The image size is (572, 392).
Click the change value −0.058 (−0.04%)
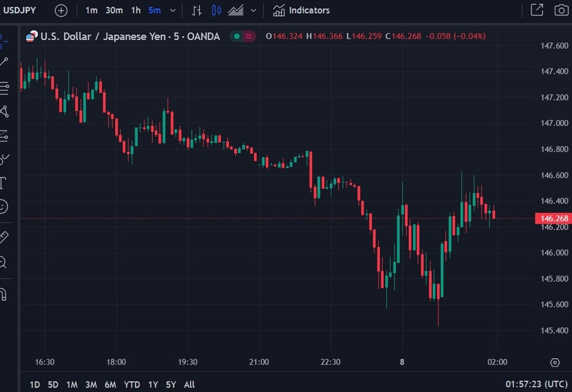point(456,36)
